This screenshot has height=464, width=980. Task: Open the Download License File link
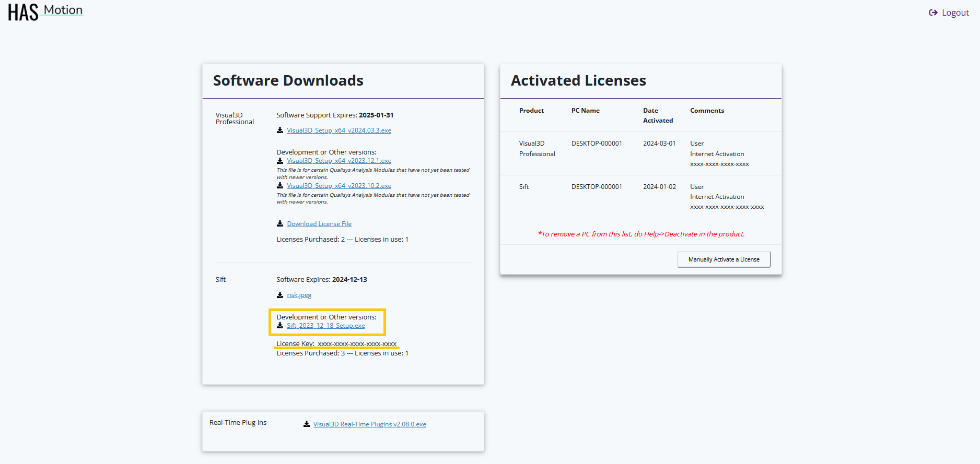319,224
